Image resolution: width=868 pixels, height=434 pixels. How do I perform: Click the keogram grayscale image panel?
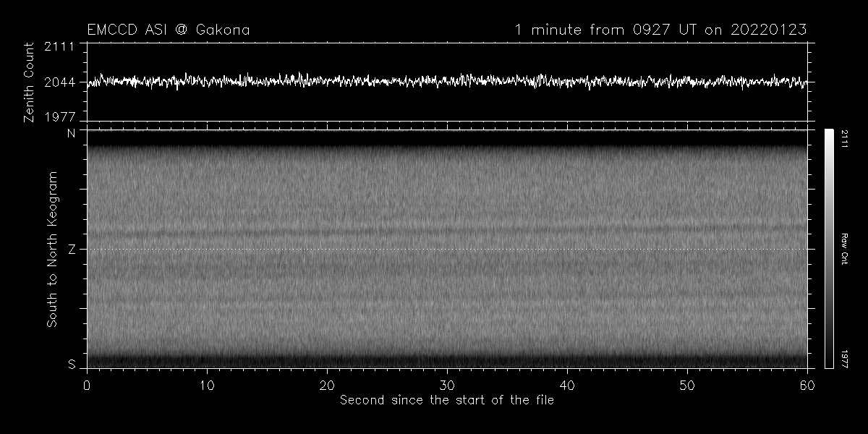click(447, 249)
